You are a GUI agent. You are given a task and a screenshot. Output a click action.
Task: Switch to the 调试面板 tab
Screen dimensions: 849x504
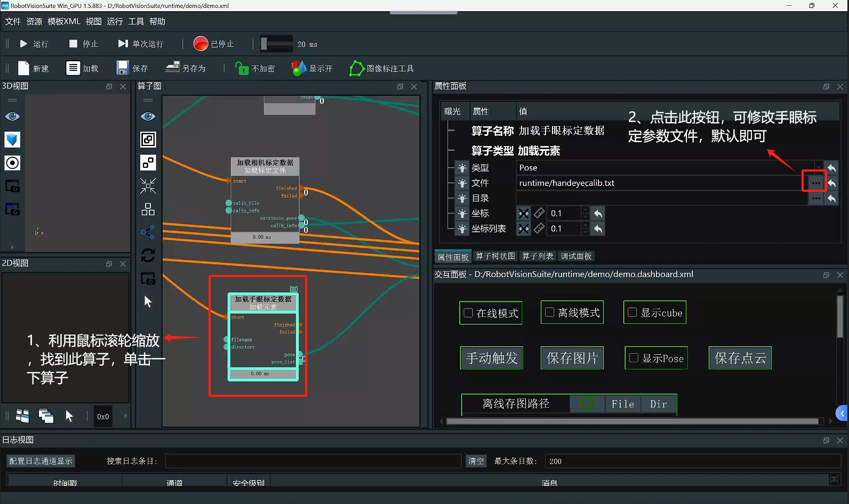tap(576, 256)
